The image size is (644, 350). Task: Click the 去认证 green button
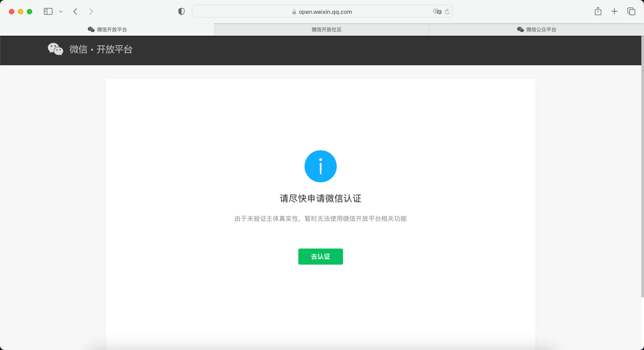(x=321, y=257)
